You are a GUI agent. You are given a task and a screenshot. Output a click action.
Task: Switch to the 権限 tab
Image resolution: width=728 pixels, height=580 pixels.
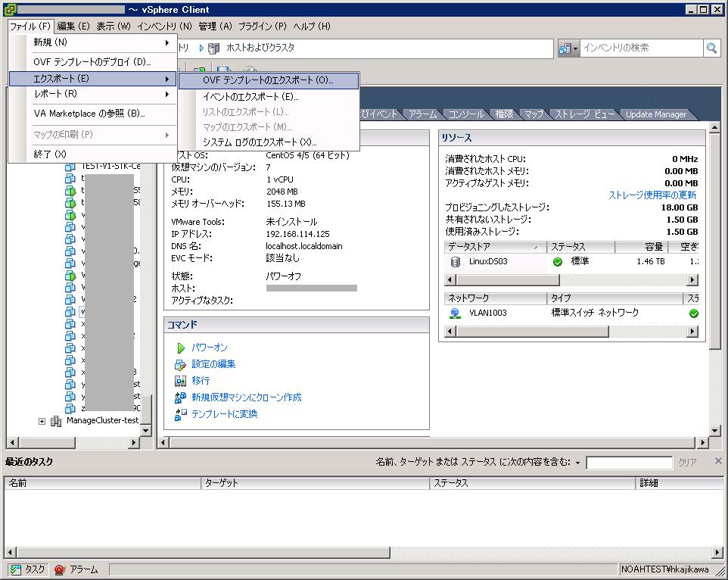click(504, 114)
